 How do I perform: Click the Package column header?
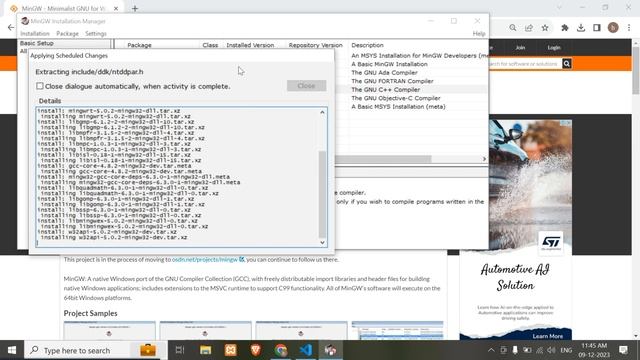point(139,45)
